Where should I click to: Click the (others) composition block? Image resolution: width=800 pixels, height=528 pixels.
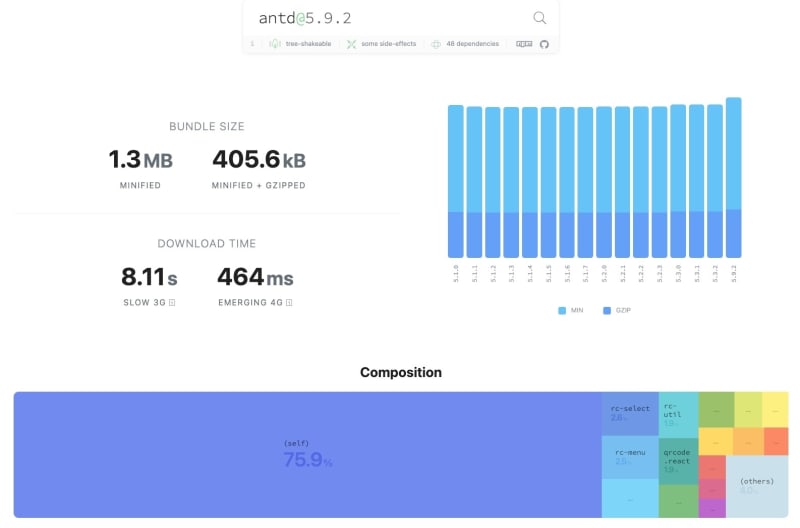(x=757, y=486)
